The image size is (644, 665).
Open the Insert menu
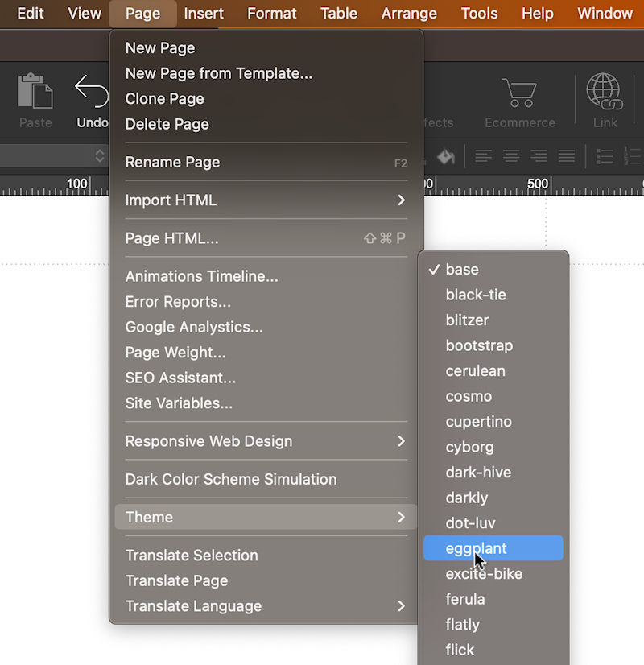[204, 14]
